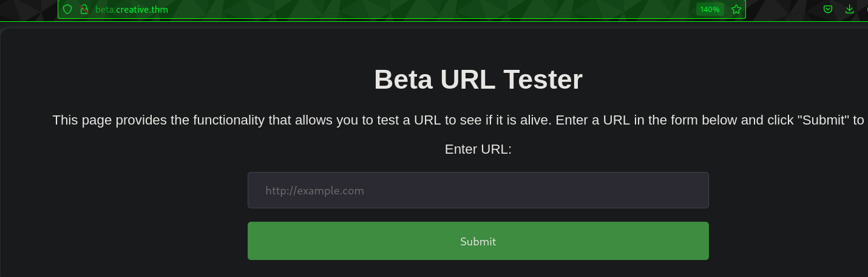Click the "Beta URL Tester" heading
The height and width of the screenshot is (277, 868).
click(478, 79)
